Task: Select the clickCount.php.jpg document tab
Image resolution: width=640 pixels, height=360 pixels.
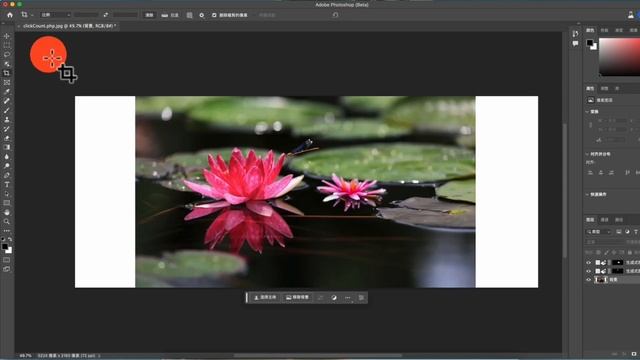Action: (69, 26)
